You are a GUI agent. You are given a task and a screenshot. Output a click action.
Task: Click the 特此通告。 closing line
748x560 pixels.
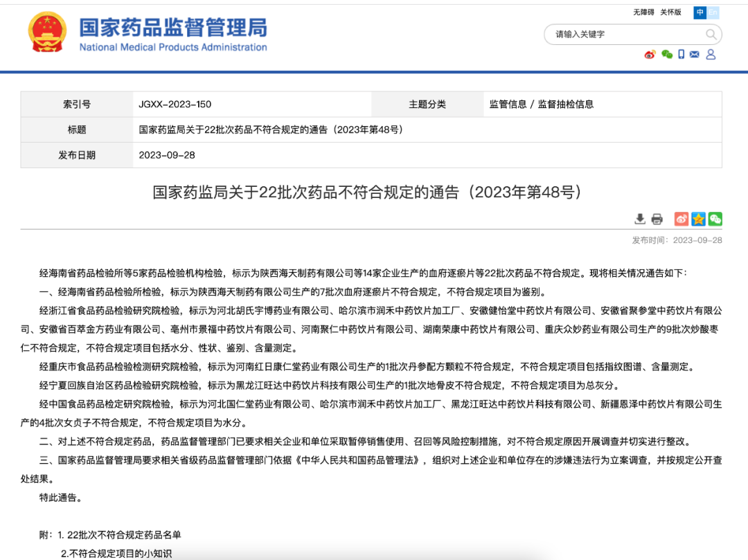point(60,498)
